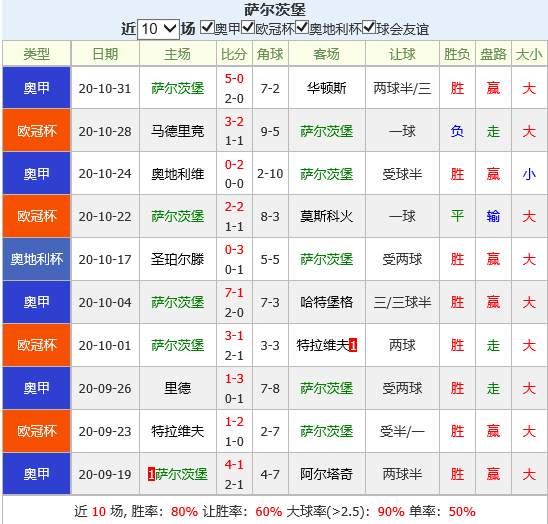
Task: Toggle the 球会友谊 checkbox
Action: tap(369, 27)
